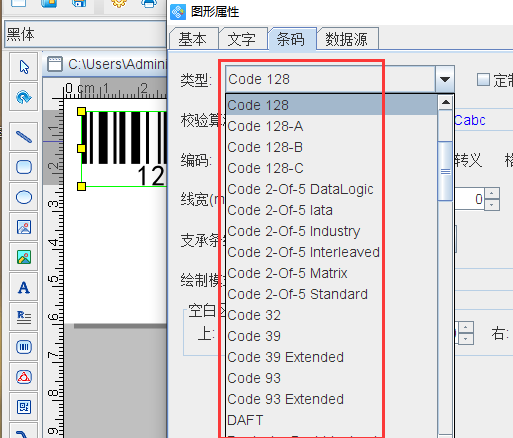Pick Code 128-B barcode type

332,147
